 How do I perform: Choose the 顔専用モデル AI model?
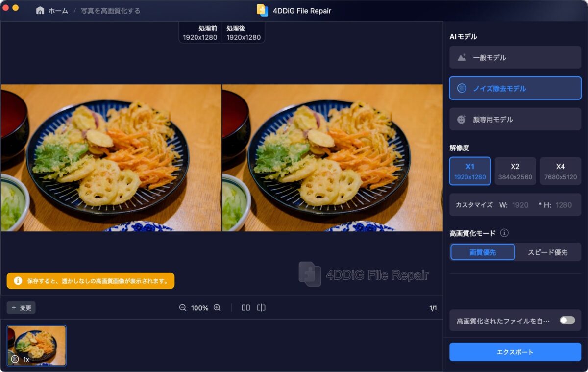(x=515, y=119)
